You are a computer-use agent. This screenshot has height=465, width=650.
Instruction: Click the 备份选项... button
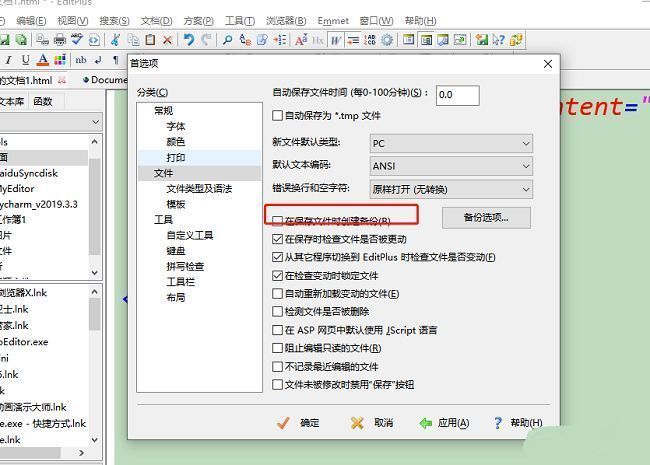click(x=486, y=218)
